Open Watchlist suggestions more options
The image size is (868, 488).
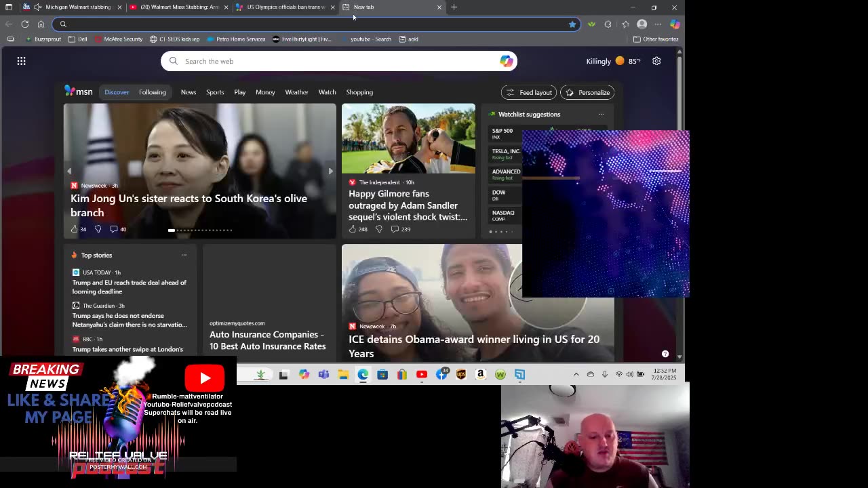click(x=601, y=114)
